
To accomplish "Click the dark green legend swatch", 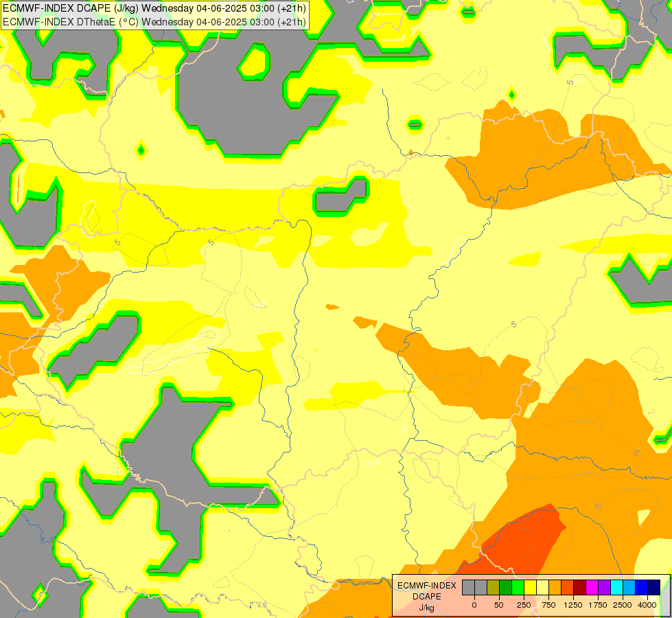I will tap(506, 587).
